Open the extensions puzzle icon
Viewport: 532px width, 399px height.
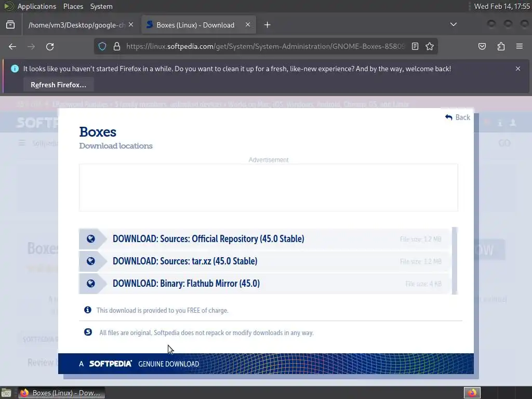tap(501, 46)
